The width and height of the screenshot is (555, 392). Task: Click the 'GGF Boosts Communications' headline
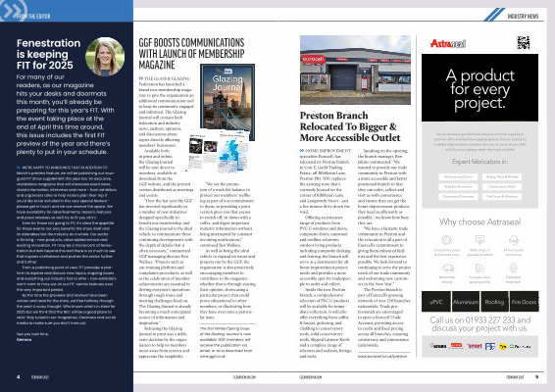pos(191,54)
